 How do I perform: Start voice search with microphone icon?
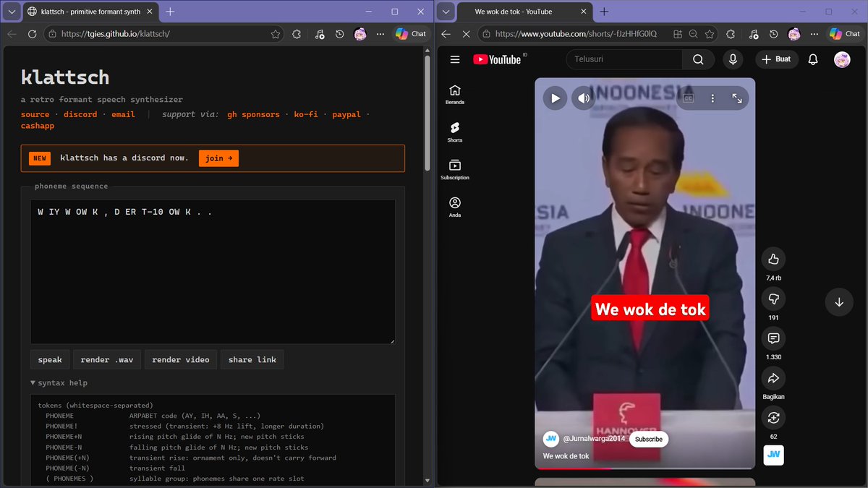click(733, 59)
